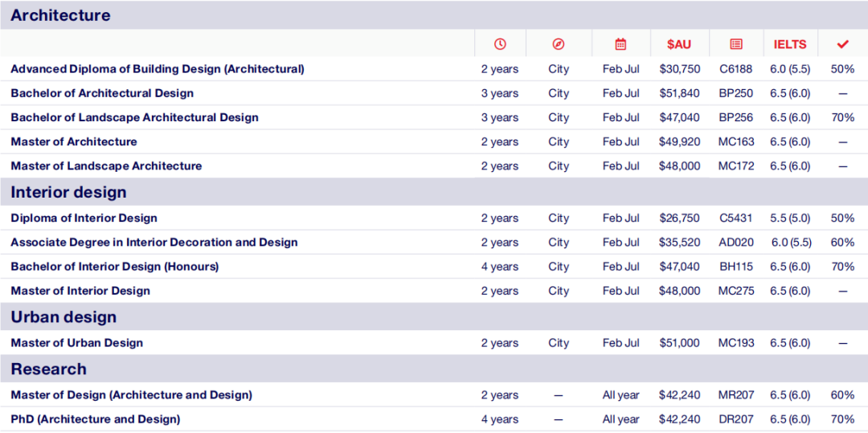
Task: Click the program code list icon
Action: 735,45
